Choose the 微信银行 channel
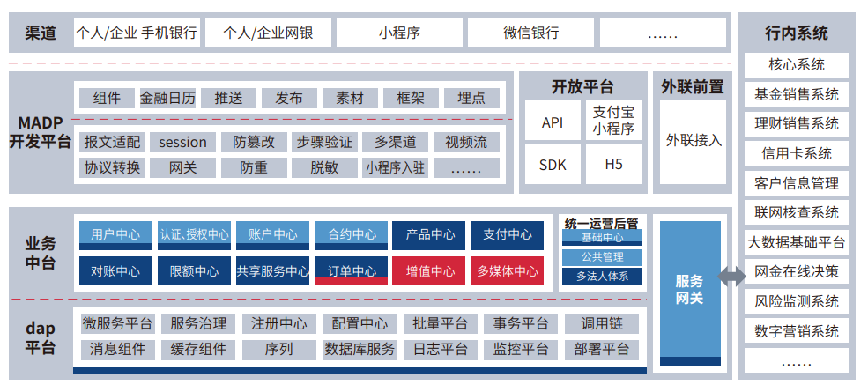This screenshot has width=868, height=392. 530,33
